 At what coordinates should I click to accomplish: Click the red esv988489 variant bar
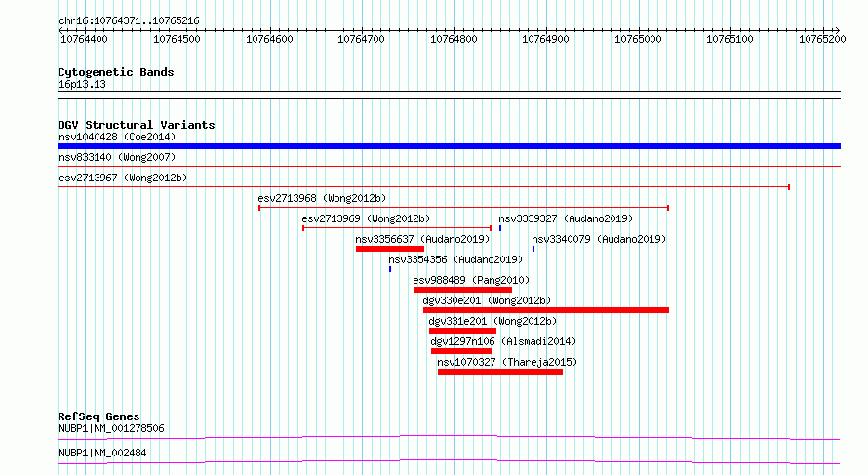click(463, 290)
